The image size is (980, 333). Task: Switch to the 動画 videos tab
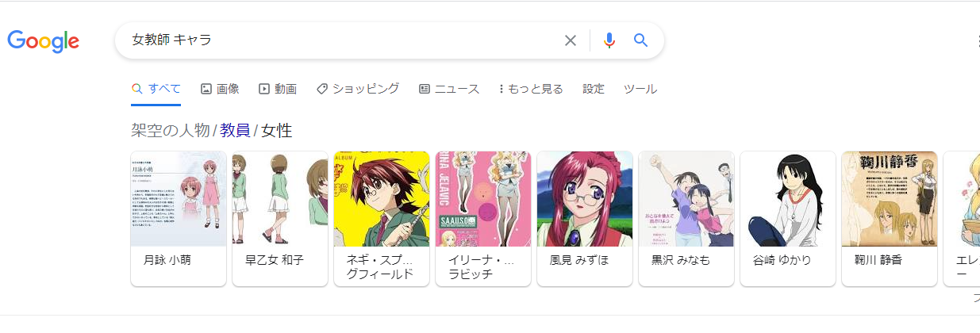(x=278, y=89)
